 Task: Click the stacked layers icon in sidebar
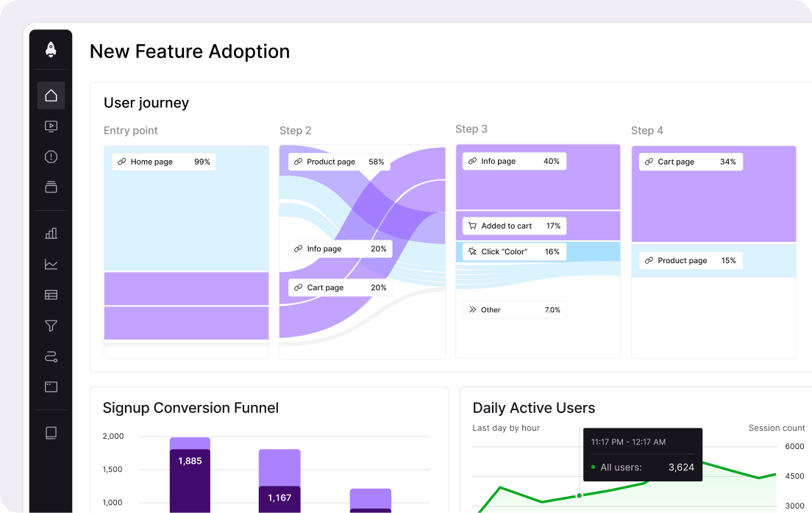(x=51, y=187)
